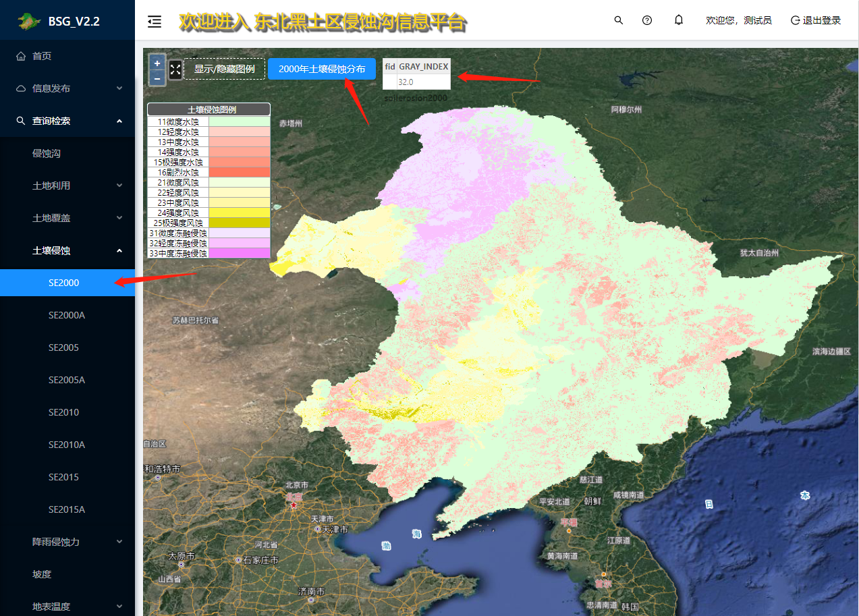The image size is (859, 616).
Task: Click the logout icon beside 退出登录
Action: click(x=795, y=20)
